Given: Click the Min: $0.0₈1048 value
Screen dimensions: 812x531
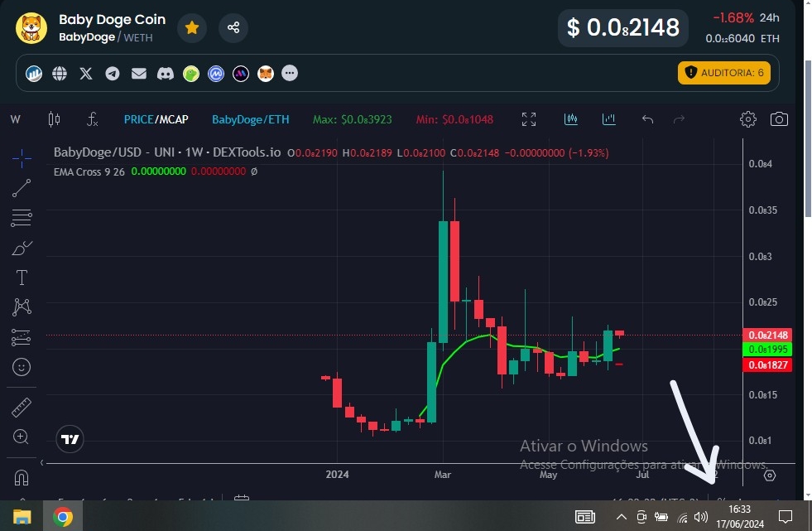Looking at the screenshot, I should coord(454,119).
